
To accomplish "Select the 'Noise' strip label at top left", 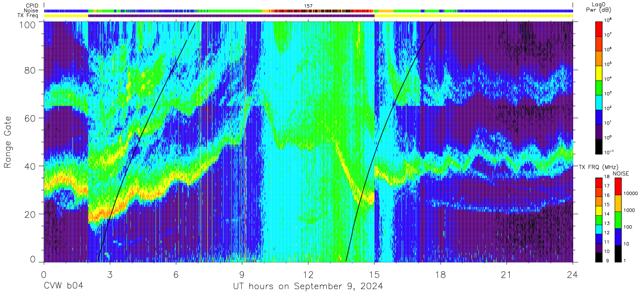I will coord(33,10).
